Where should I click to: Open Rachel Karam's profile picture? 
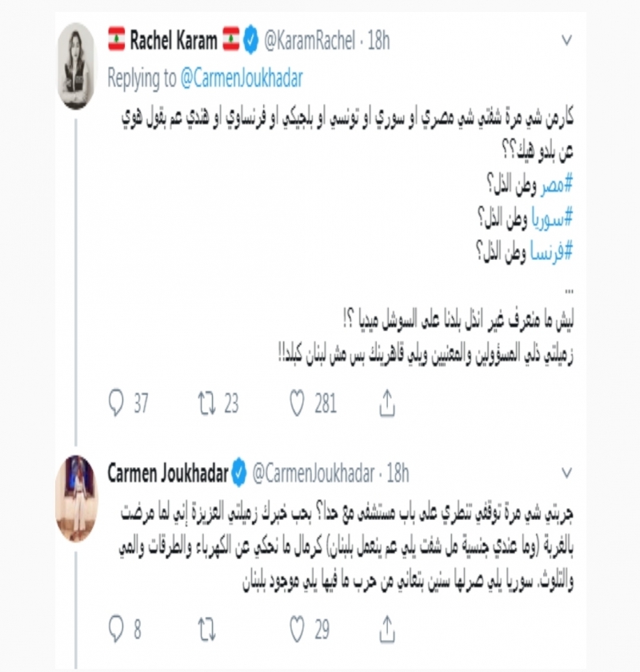(x=78, y=66)
